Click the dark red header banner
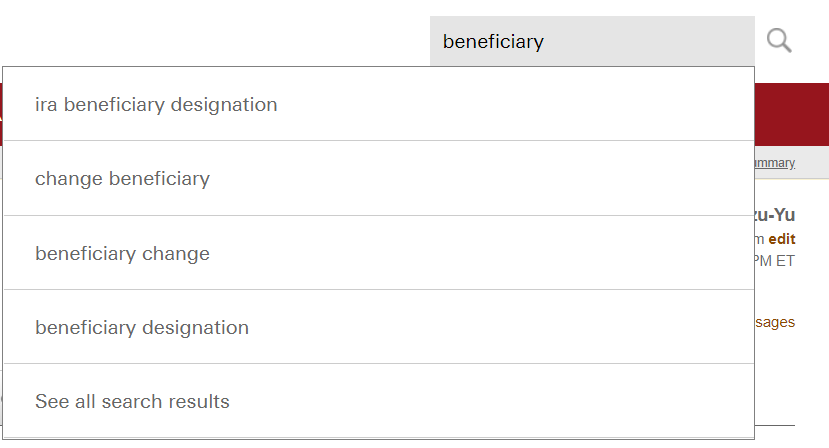Image resolution: width=829 pixels, height=448 pixels. point(791,114)
